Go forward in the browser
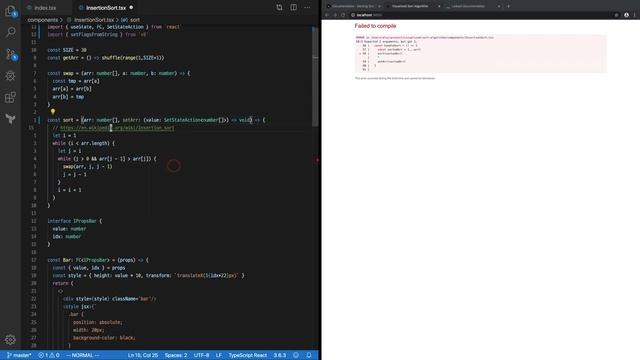 (x=335, y=15)
